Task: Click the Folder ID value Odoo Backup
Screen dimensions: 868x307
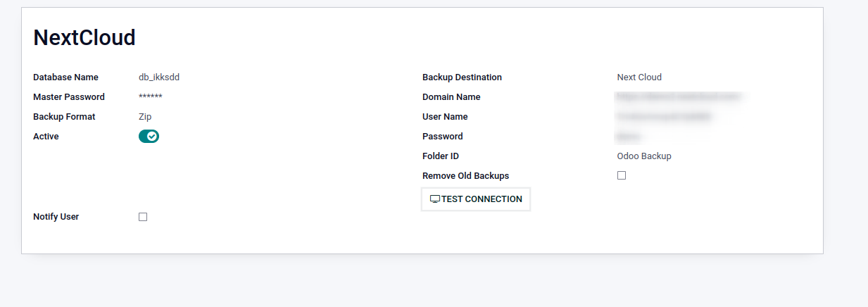Action: 644,156
